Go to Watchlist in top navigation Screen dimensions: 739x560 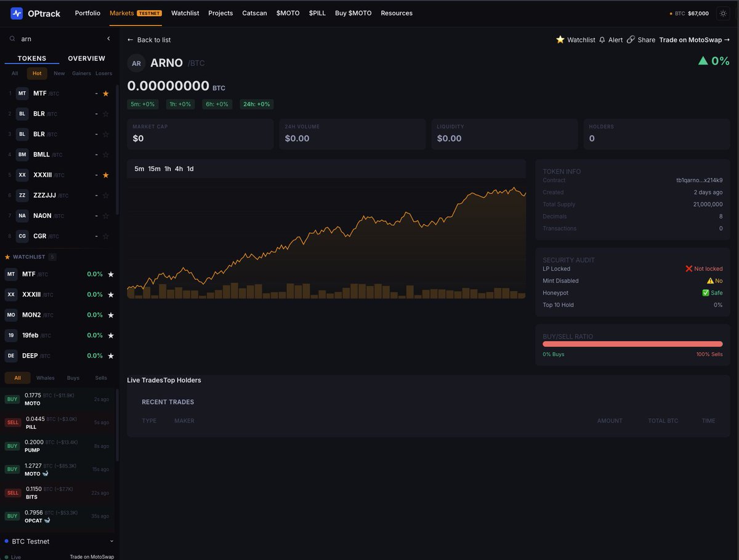pyautogui.click(x=185, y=13)
